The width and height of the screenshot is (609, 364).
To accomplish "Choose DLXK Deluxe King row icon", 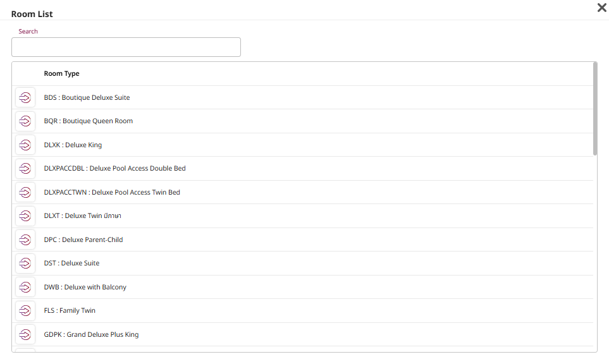I will pos(25,145).
